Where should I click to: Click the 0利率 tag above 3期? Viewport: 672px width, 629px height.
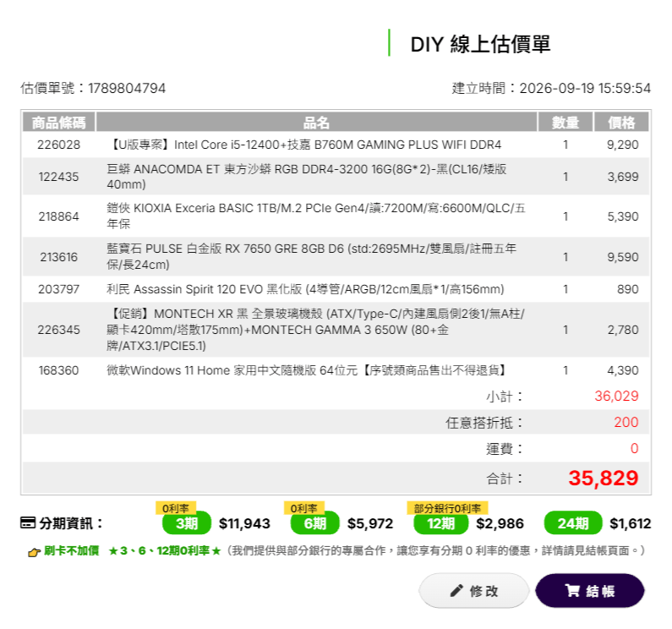176,508
